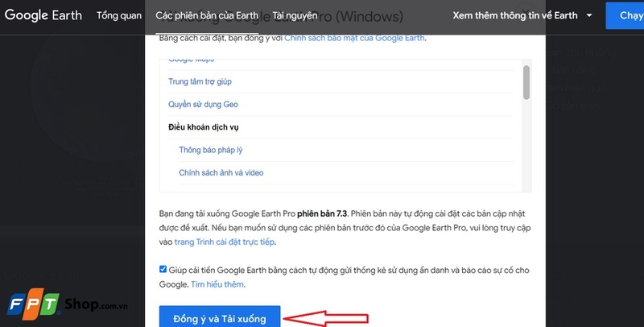The width and height of the screenshot is (644, 327).
Task: Click the Google Earth logo
Action: [x=43, y=15]
